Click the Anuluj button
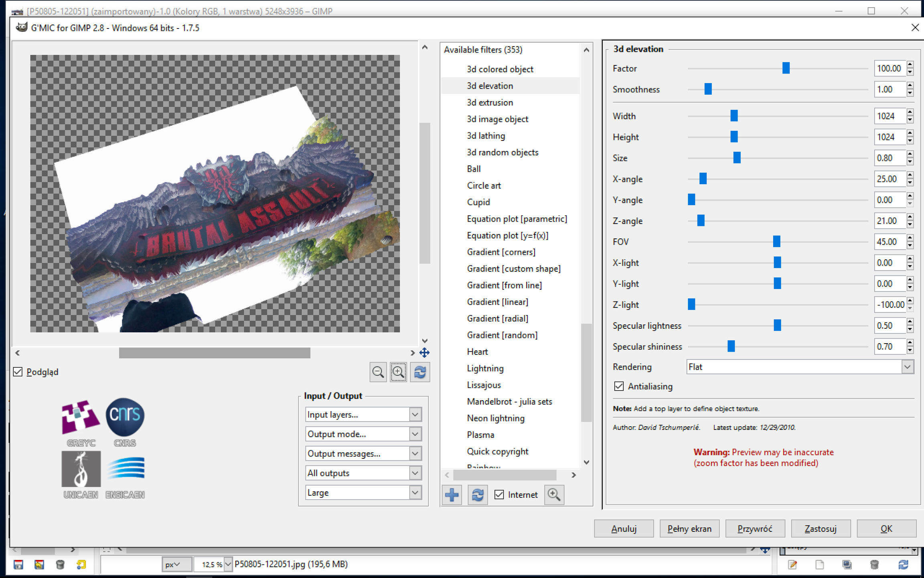The image size is (924, 578). click(x=624, y=529)
